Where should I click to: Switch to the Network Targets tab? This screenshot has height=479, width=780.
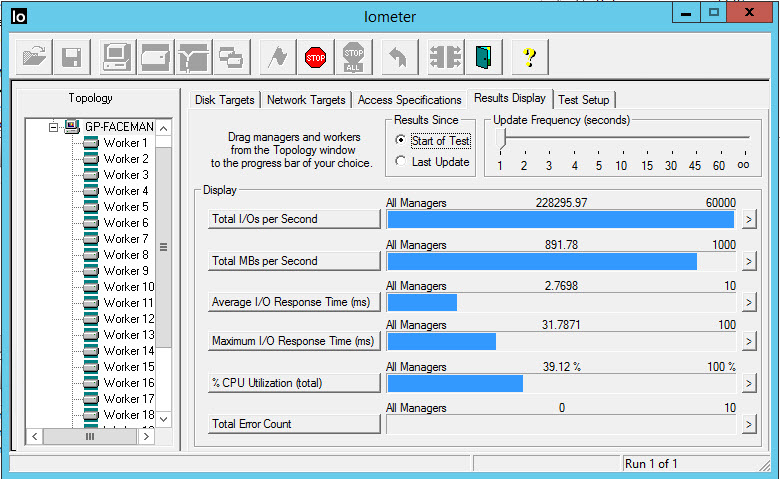[x=306, y=100]
